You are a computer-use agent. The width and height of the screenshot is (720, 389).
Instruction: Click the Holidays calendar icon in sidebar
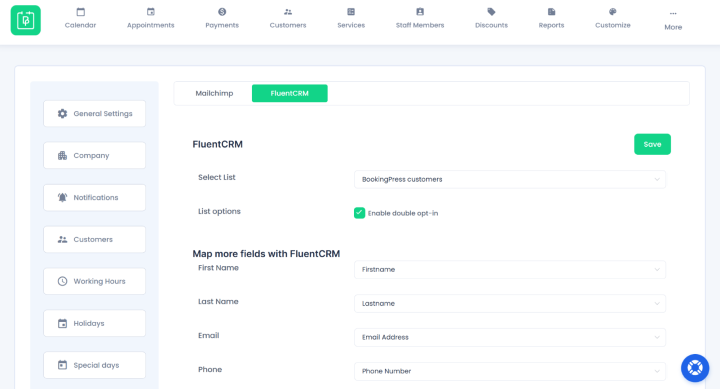(x=62, y=323)
